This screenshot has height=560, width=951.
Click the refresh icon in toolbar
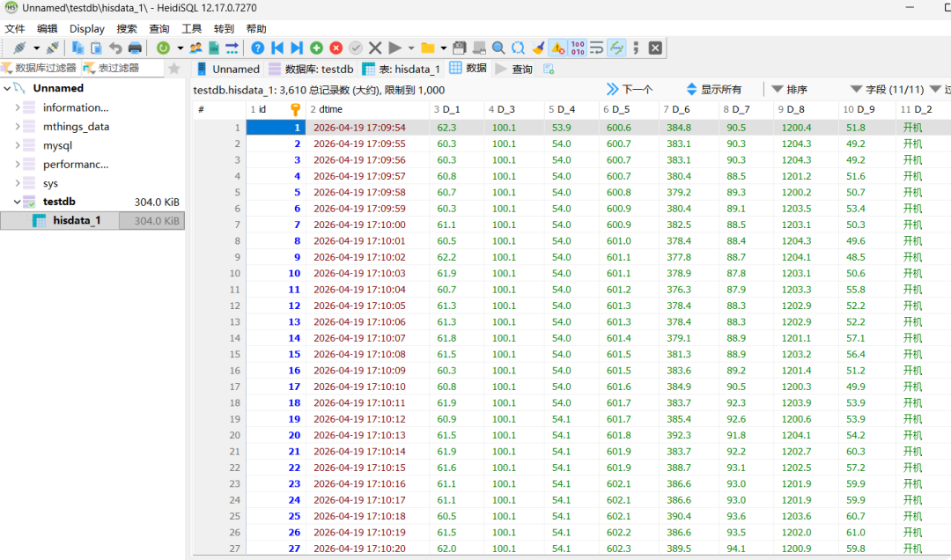(x=163, y=48)
